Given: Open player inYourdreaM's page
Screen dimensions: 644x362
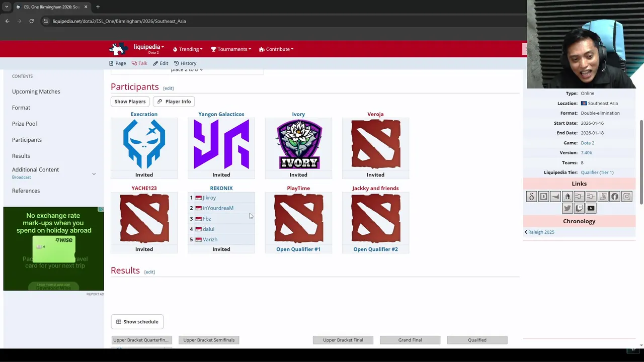Looking at the screenshot, I should click(x=218, y=208).
